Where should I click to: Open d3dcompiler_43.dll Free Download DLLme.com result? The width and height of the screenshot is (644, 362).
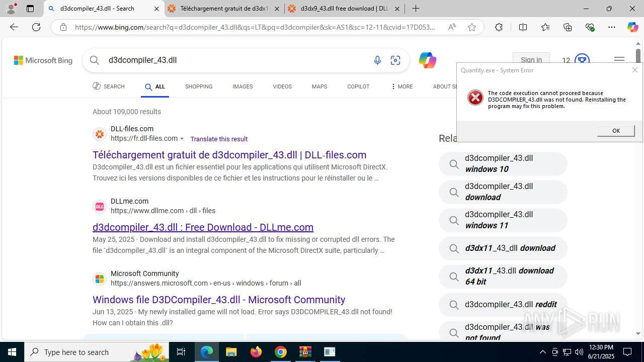[x=203, y=227]
